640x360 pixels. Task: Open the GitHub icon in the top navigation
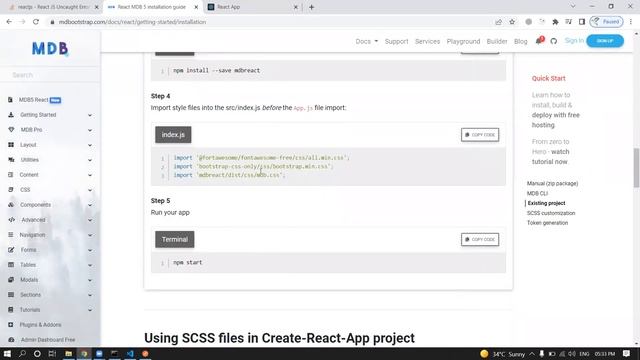(553, 41)
